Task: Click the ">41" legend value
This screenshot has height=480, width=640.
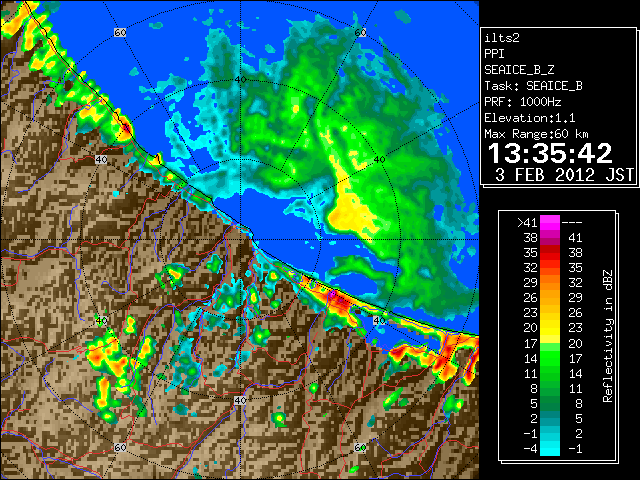Action: pos(527,223)
